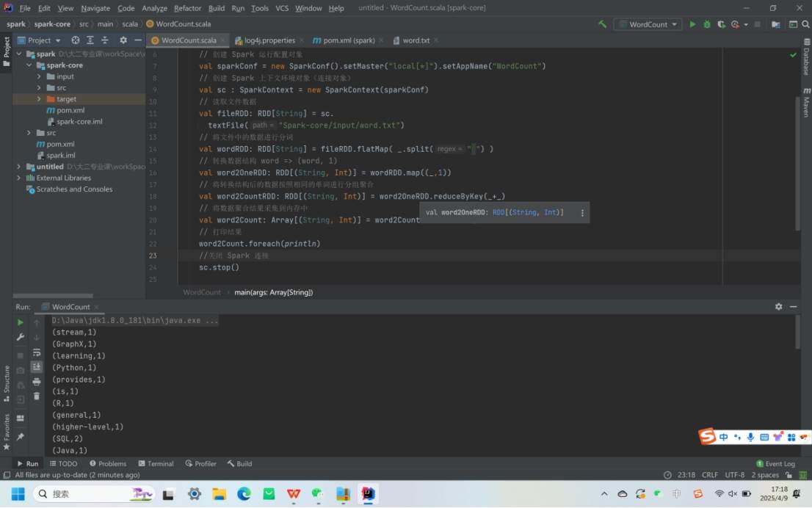Click UTF-8 encoding in status bar
Screen dimensions: 812x508
(x=734, y=475)
